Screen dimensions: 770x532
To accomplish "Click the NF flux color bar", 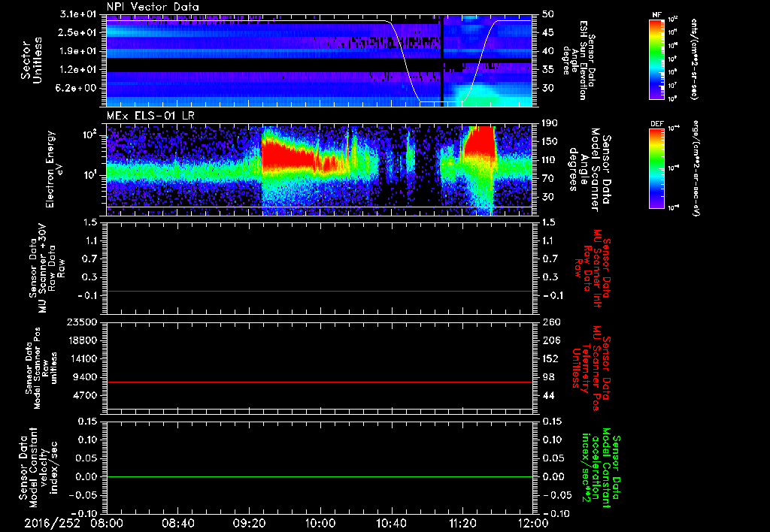I will point(656,59).
